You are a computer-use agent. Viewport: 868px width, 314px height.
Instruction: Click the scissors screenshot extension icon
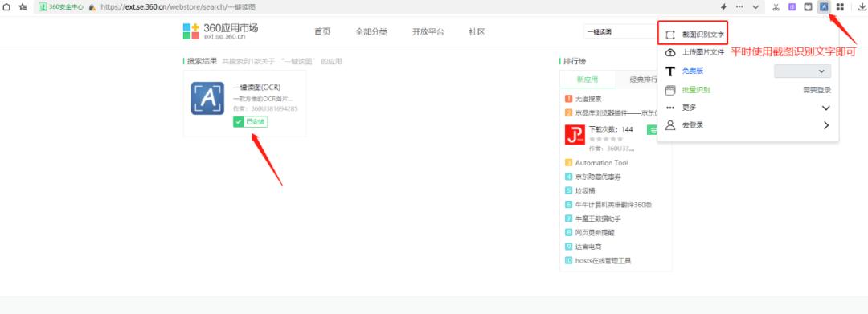776,7
